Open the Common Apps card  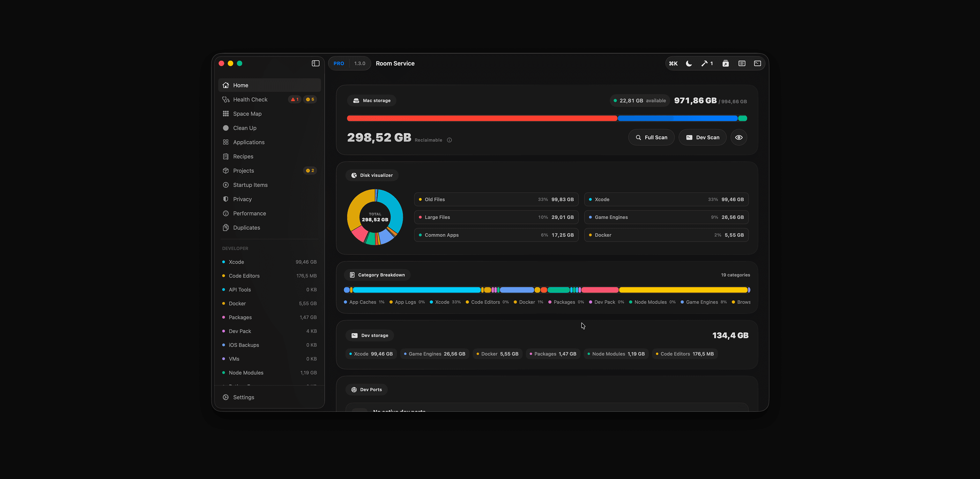(x=496, y=235)
